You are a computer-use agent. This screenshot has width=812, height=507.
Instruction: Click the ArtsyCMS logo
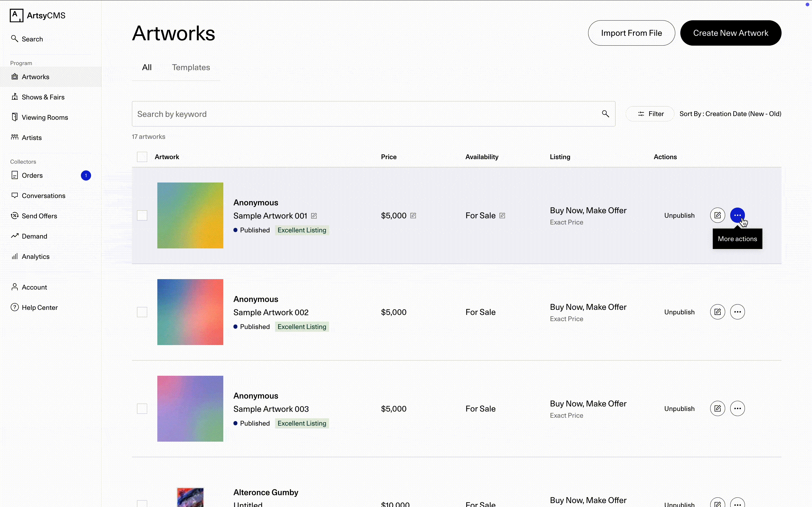(37, 15)
